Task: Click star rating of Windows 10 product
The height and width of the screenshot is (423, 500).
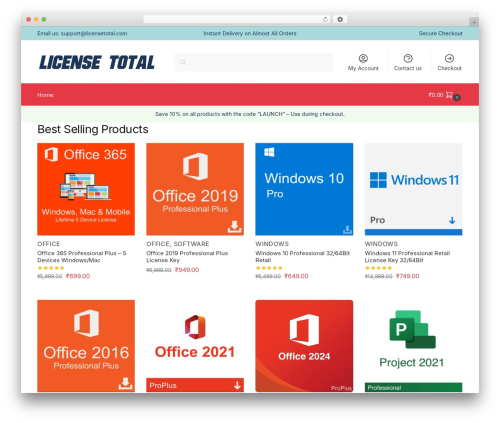Action: pos(269,268)
